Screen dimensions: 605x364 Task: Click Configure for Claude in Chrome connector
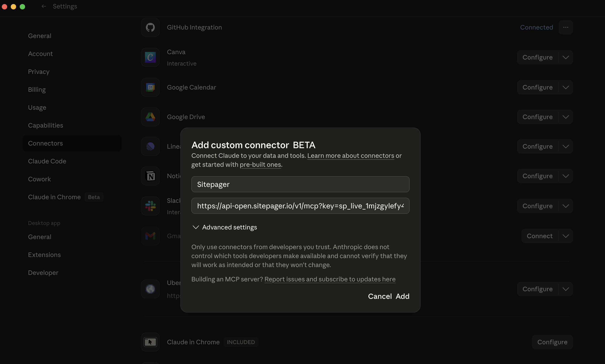pos(552,342)
